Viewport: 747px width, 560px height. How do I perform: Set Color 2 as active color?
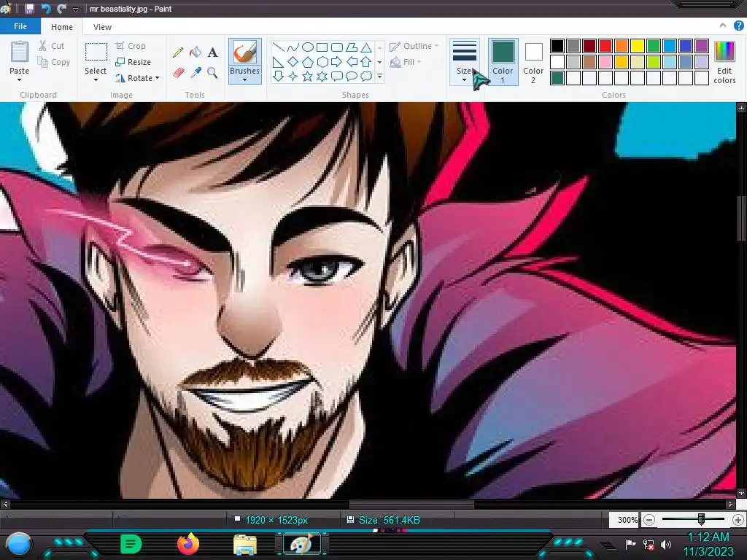(x=533, y=62)
